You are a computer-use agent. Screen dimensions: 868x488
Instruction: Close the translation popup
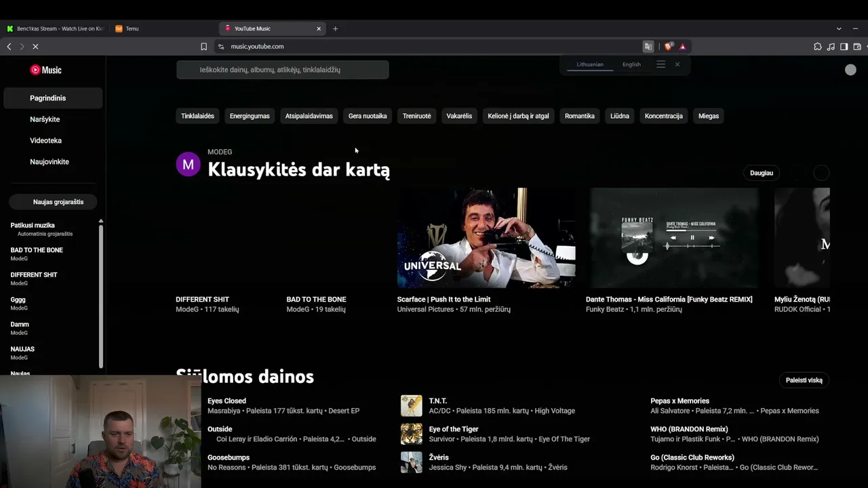pyautogui.click(x=677, y=64)
